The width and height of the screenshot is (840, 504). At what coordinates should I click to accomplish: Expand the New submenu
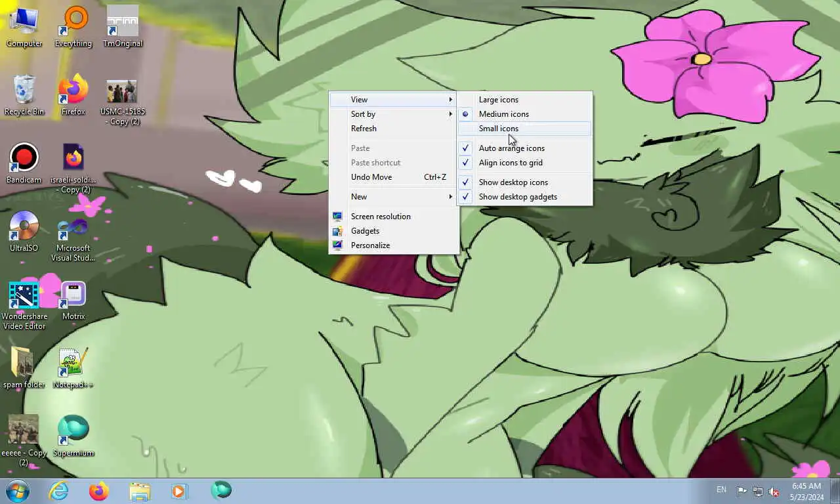pyautogui.click(x=394, y=197)
